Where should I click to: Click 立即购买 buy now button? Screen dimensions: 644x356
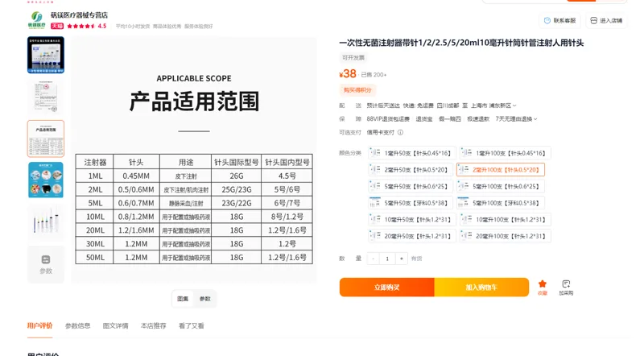[387, 287]
